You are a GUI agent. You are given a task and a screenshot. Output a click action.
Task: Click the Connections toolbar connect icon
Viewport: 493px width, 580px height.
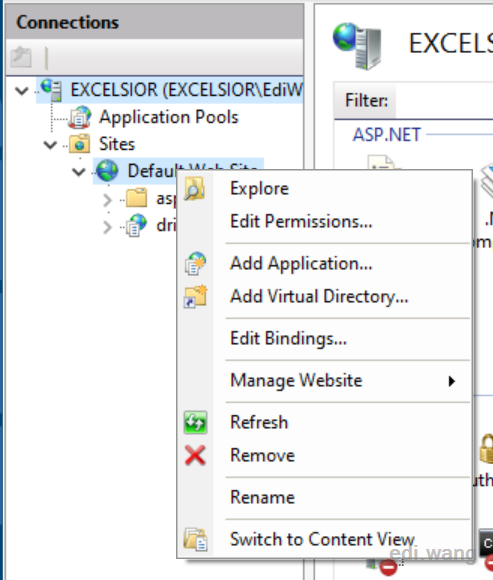(21, 57)
